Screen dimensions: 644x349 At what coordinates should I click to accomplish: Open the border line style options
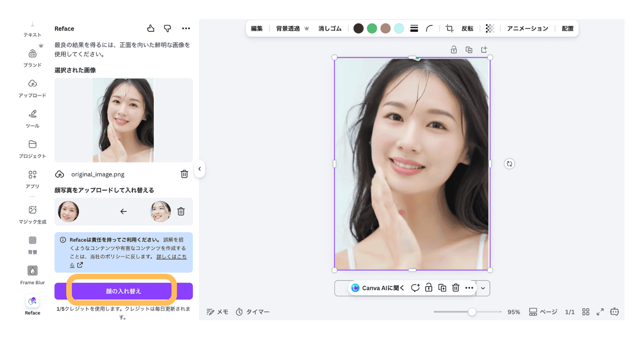coord(414,28)
